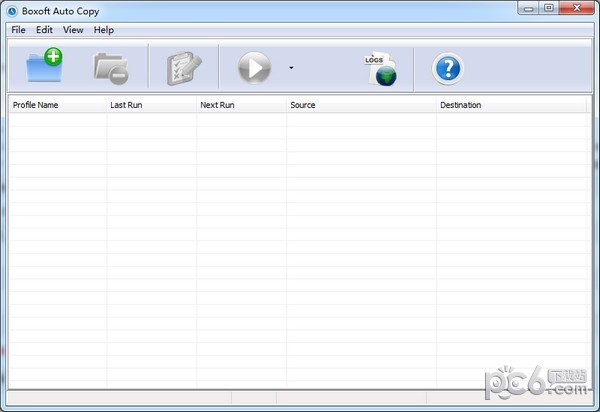Screen dimensions: 600x412
Task: Click the Source column header
Action: coord(361,105)
